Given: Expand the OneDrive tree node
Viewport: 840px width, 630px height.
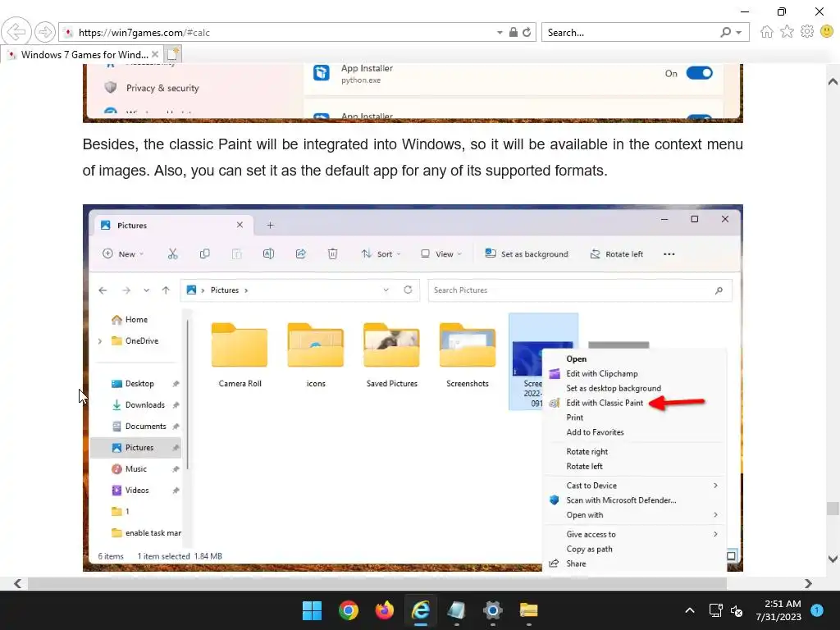Looking at the screenshot, I should click(x=100, y=340).
